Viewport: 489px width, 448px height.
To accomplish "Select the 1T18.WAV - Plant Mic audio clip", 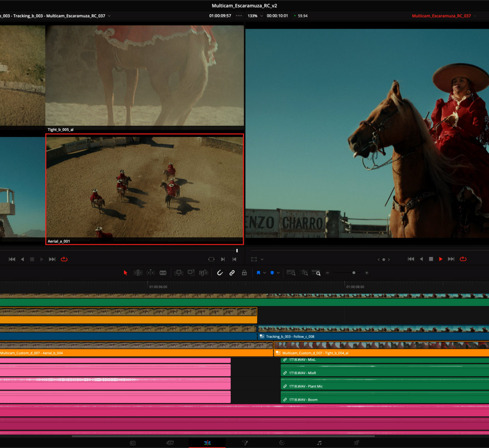I will pos(385,384).
